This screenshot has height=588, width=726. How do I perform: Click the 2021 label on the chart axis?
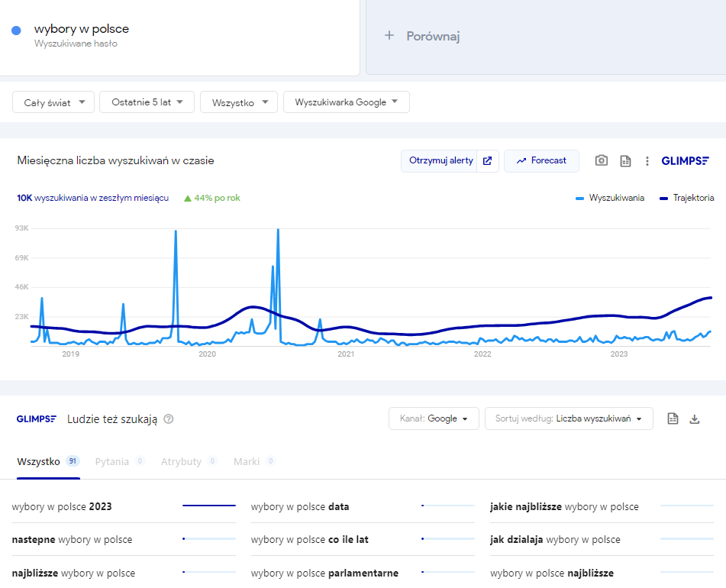point(346,354)
